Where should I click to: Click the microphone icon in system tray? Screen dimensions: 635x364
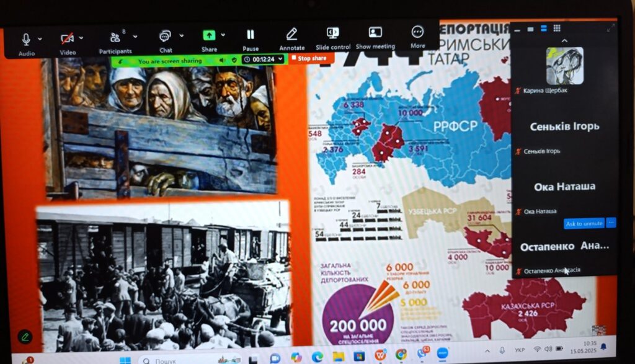(502, 350)
